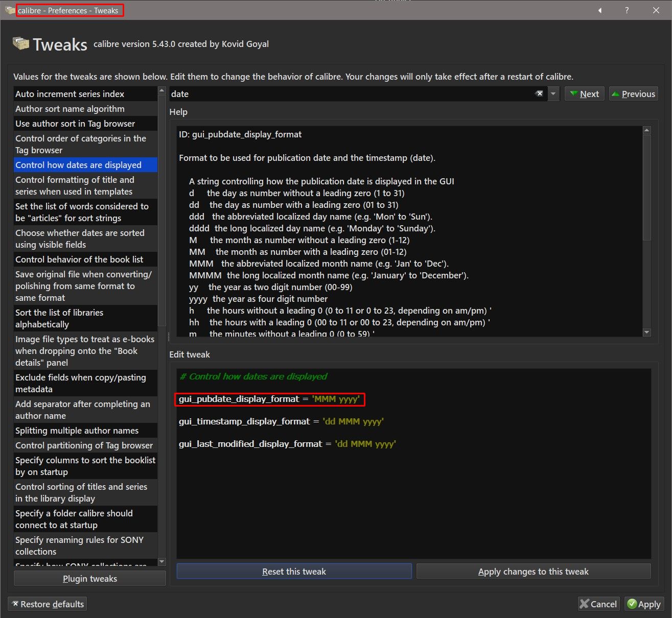Apply changes to this tweak
This screenshot has height=618, width=672.
click(x=534, y=572)
